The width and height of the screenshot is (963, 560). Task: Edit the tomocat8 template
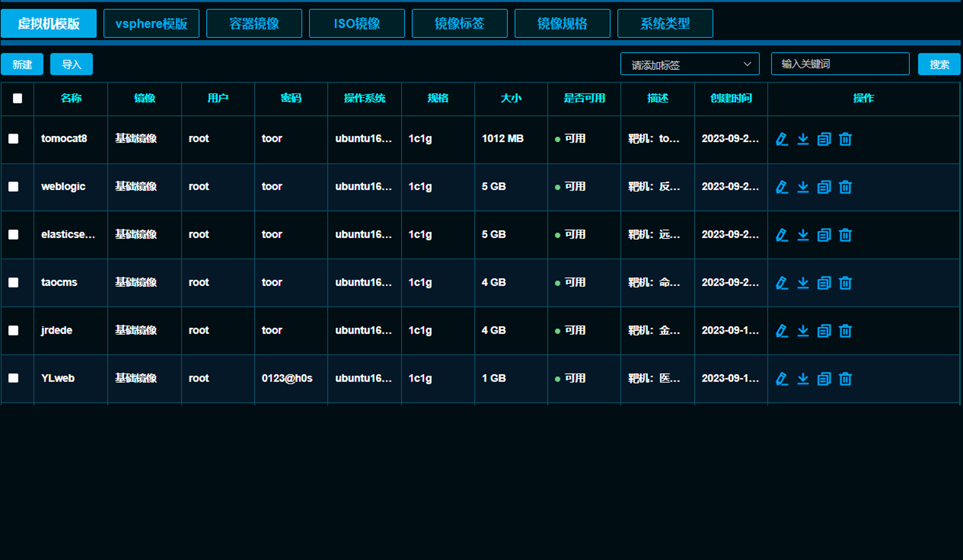point(782,139)
